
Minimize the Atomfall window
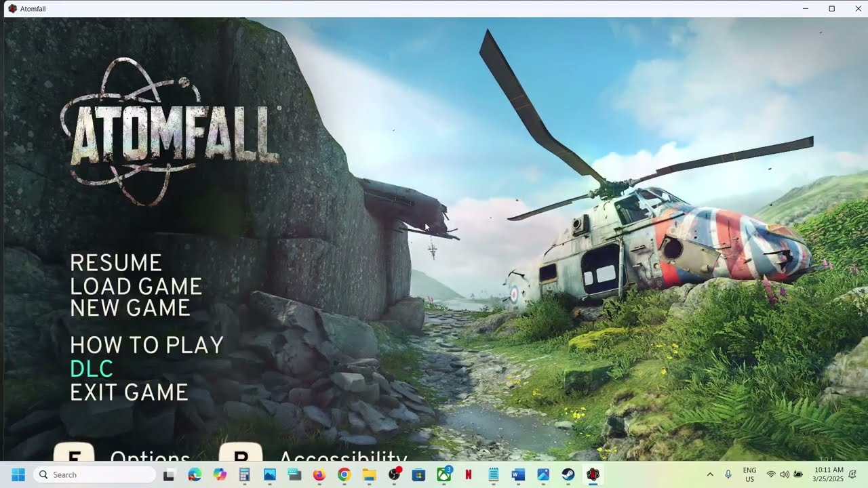[806, 8]
